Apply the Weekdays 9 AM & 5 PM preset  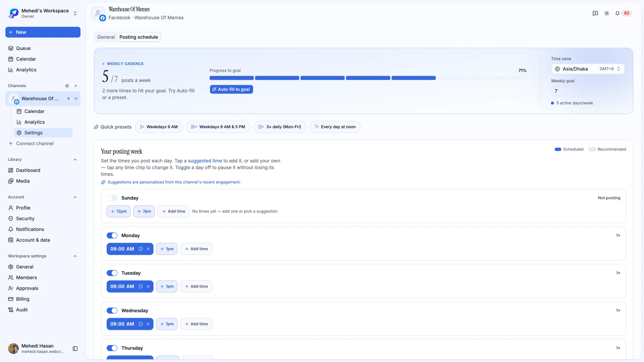pos(218,127)
